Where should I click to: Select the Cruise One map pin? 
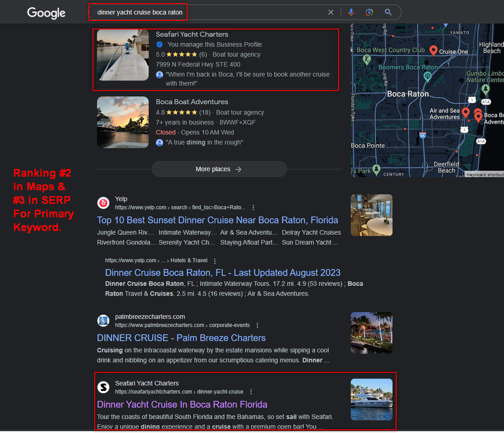point(433,50)
